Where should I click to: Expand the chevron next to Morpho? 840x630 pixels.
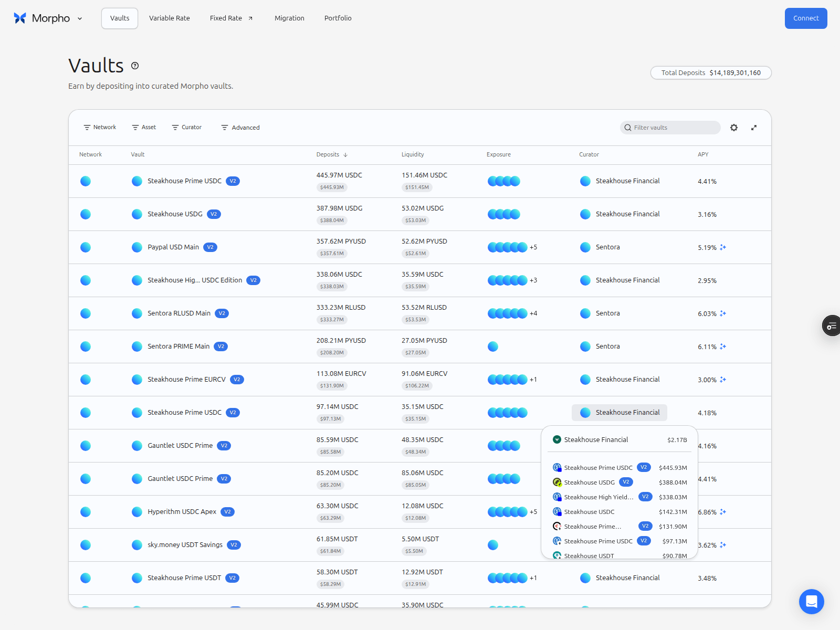[80, 18]
